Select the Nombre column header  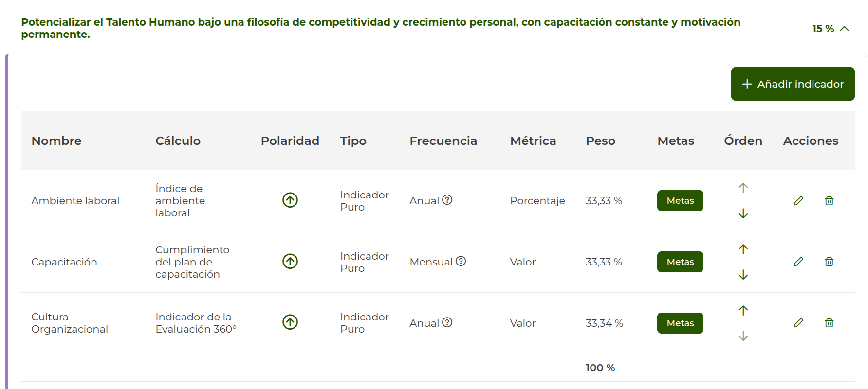pyautogui.click(x=56, y=141)
